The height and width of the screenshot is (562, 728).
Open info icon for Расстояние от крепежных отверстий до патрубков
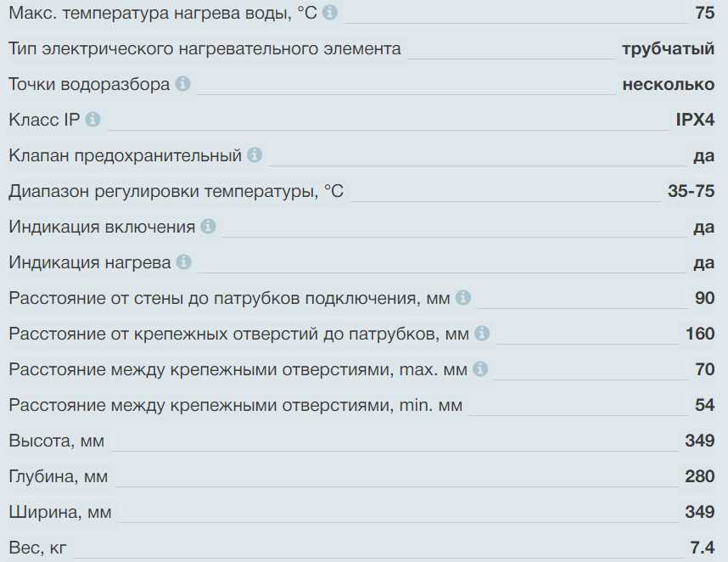(x=482, y=334)
